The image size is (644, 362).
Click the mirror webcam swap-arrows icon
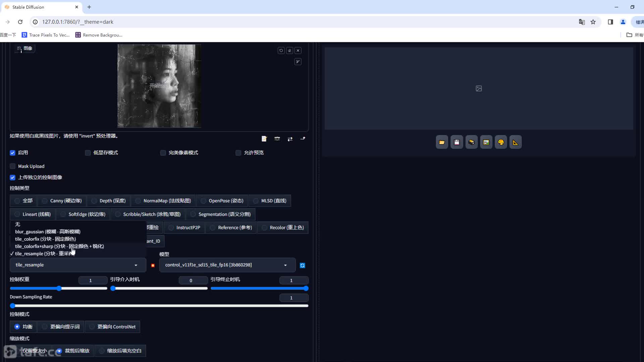[290, 139]
